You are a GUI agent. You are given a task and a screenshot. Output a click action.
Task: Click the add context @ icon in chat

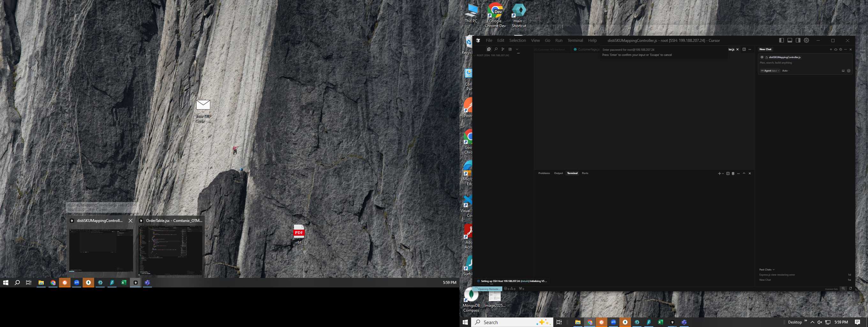point(762,57)
